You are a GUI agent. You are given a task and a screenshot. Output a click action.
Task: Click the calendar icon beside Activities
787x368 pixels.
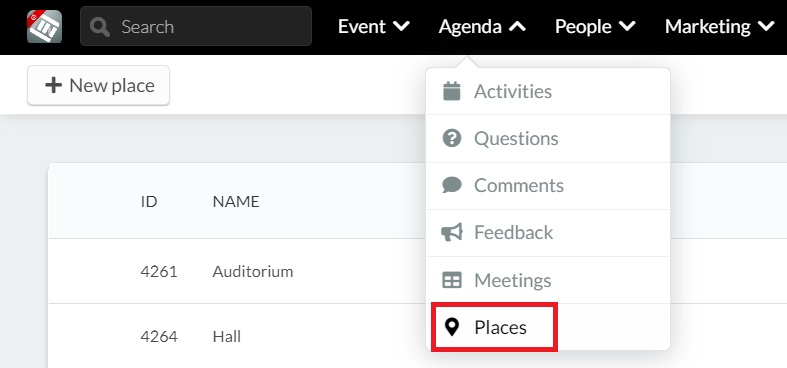coord(452,91)
